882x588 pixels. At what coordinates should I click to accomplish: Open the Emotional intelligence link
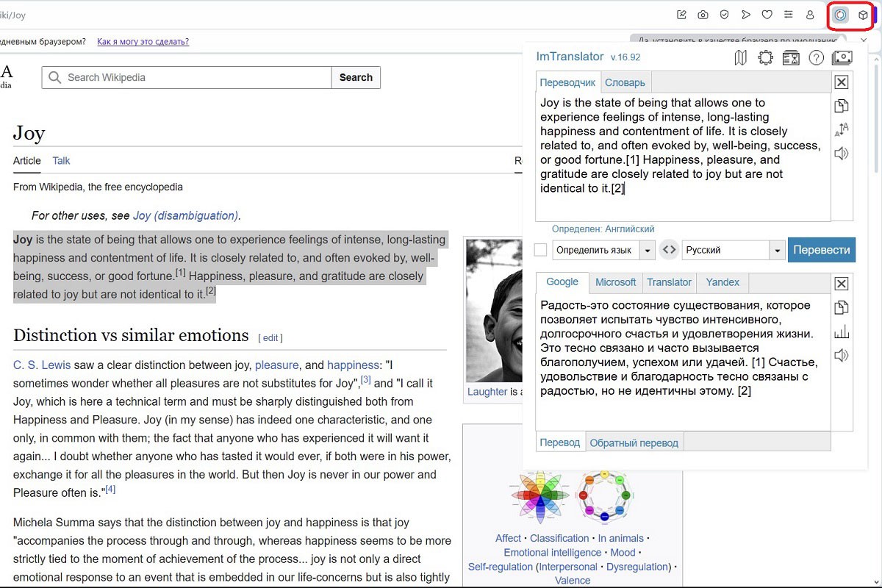click(x=552, y=552)
